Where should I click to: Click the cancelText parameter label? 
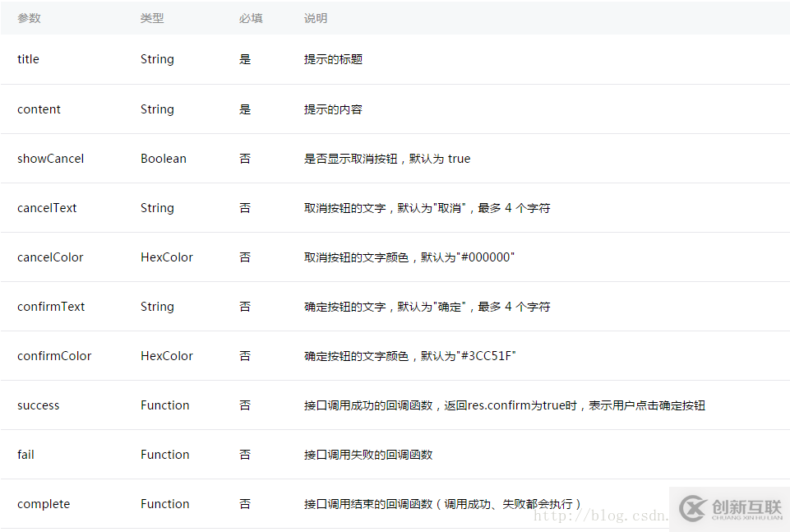pos(47,207)
